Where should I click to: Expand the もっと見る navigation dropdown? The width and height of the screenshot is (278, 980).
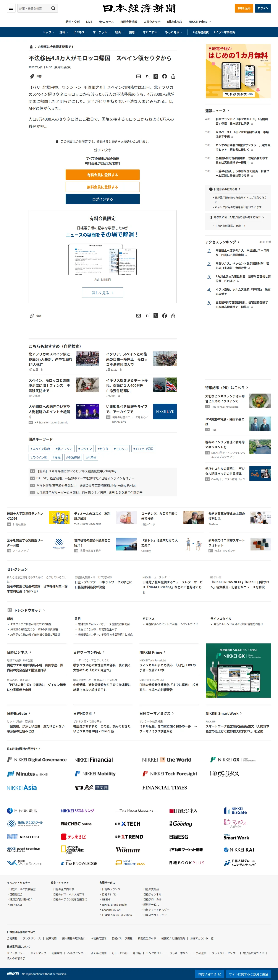click(174, 32)
